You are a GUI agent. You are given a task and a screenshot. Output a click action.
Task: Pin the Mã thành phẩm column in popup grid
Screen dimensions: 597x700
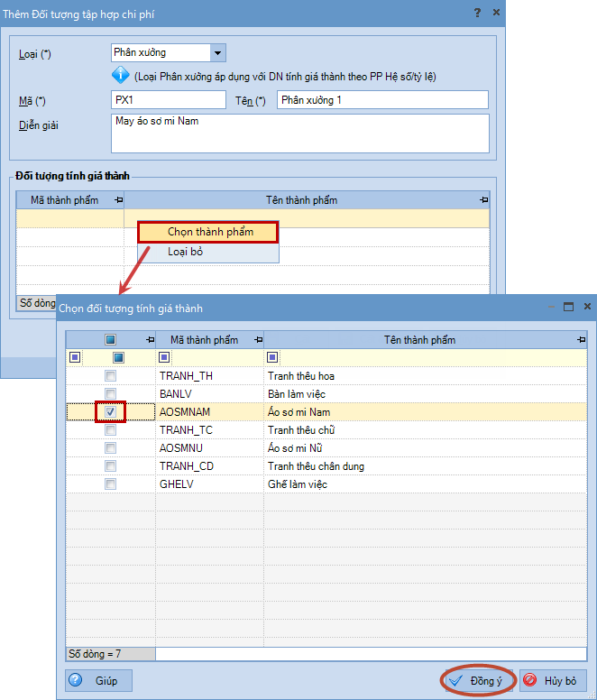click(259, 340)
